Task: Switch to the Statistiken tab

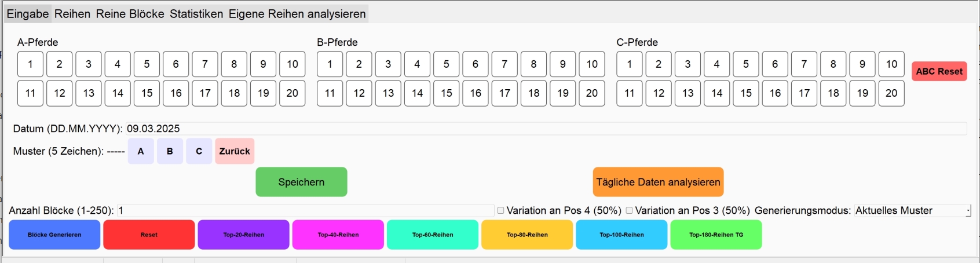Action: (x=196, y=14)
